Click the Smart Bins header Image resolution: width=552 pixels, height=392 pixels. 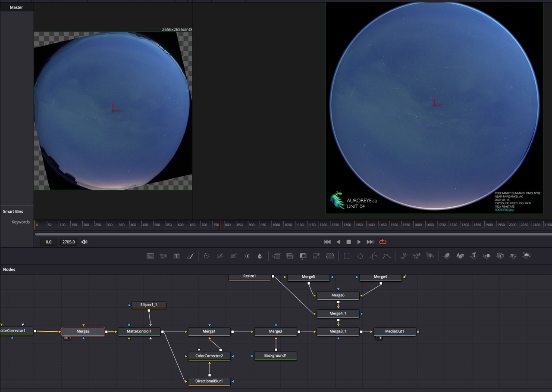[x=13, y=212]
